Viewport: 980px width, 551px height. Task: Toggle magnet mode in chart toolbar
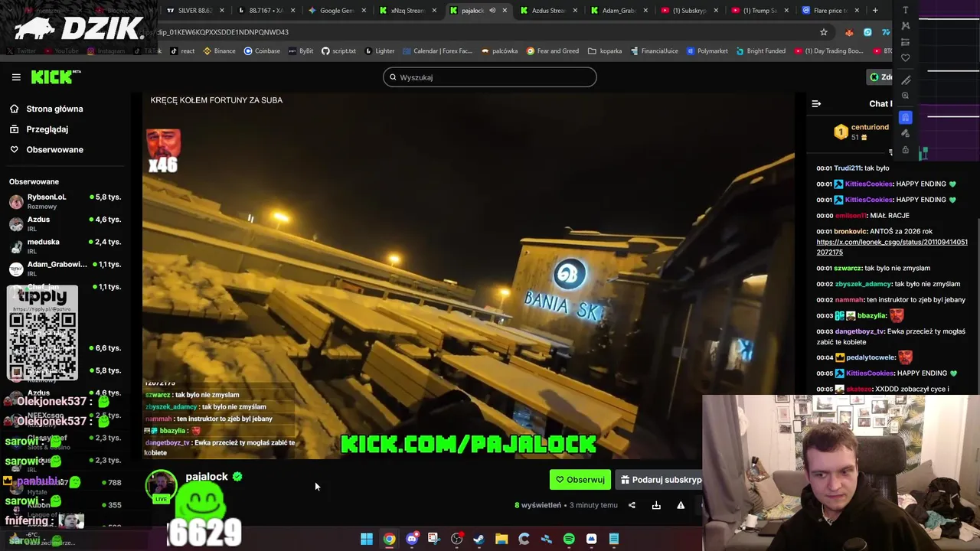click(x=906, y=117)
